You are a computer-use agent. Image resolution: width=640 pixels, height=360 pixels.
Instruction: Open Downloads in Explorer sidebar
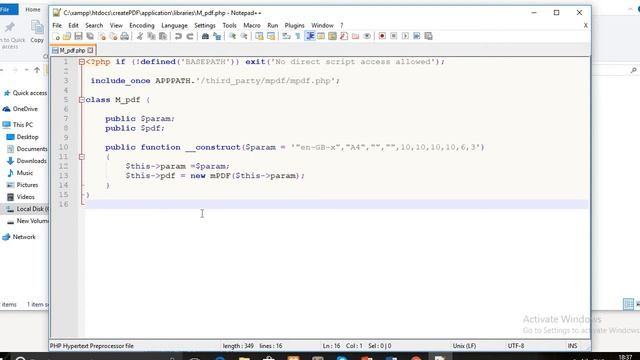(27, 161)
